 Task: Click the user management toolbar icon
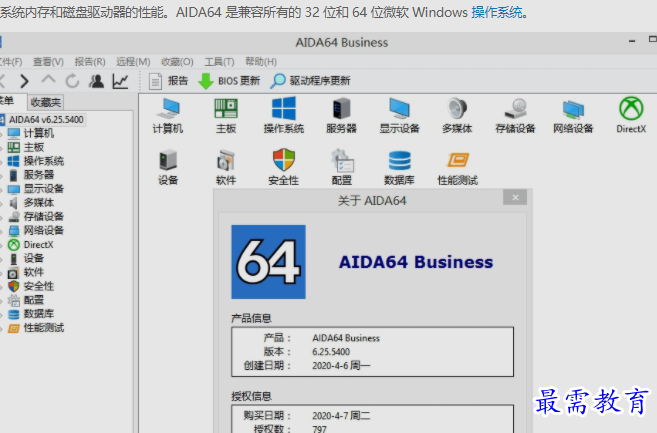(96, 81)
